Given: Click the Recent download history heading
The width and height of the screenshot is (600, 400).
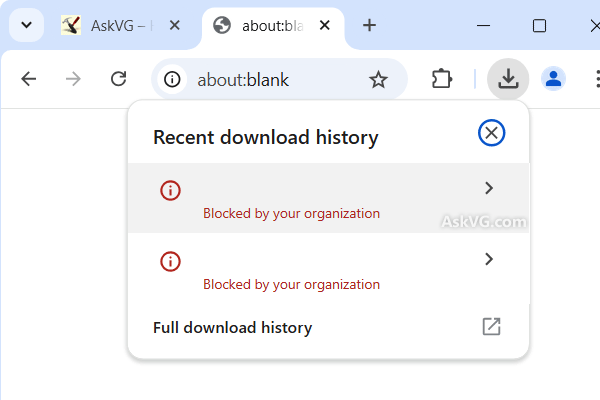Looking at the screenshot, I should [266, 137].
